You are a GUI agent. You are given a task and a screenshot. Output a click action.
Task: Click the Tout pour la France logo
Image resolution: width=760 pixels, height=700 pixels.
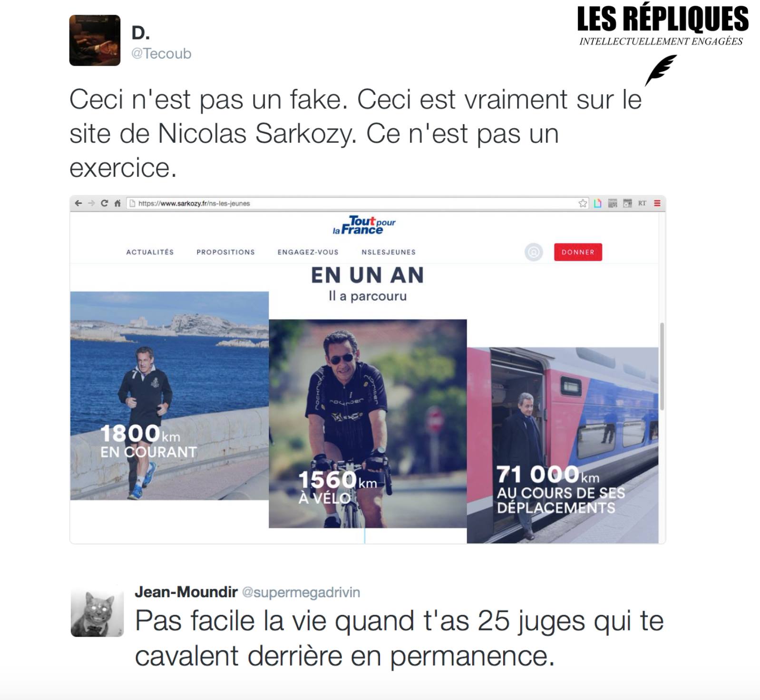click(x=364, y=225)
